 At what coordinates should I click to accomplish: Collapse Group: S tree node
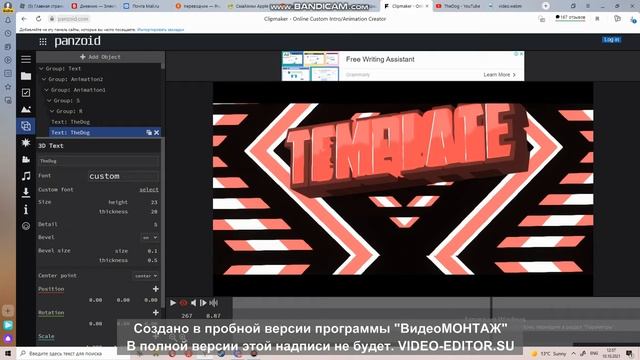point(49,100)
